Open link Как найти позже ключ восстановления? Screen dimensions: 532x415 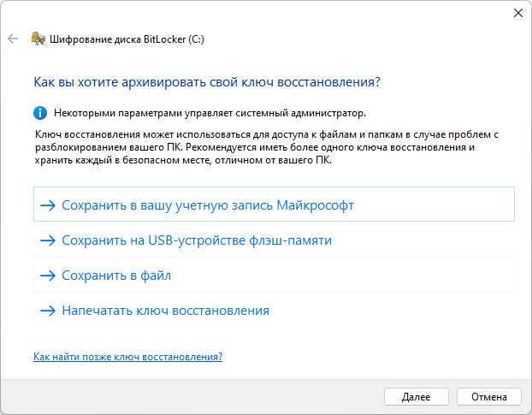pyautogui.click(x=128, y=357)
